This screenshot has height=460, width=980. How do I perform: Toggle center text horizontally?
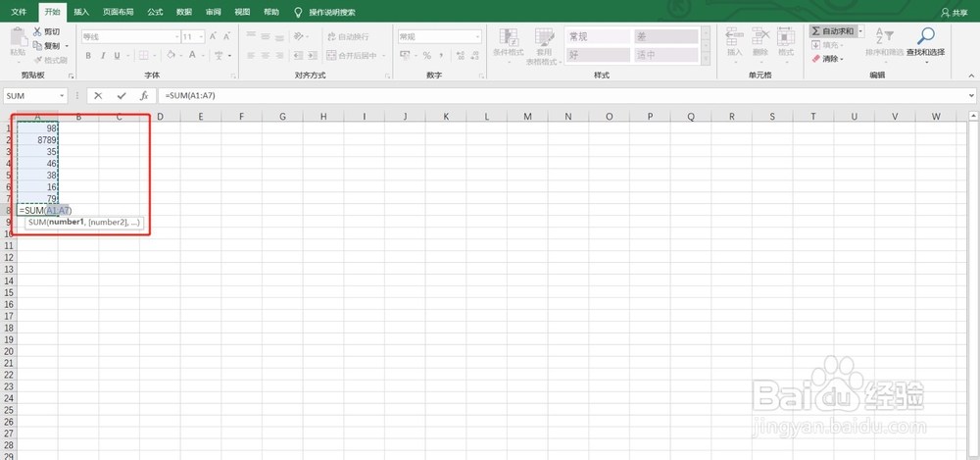[x=265, y=56]
